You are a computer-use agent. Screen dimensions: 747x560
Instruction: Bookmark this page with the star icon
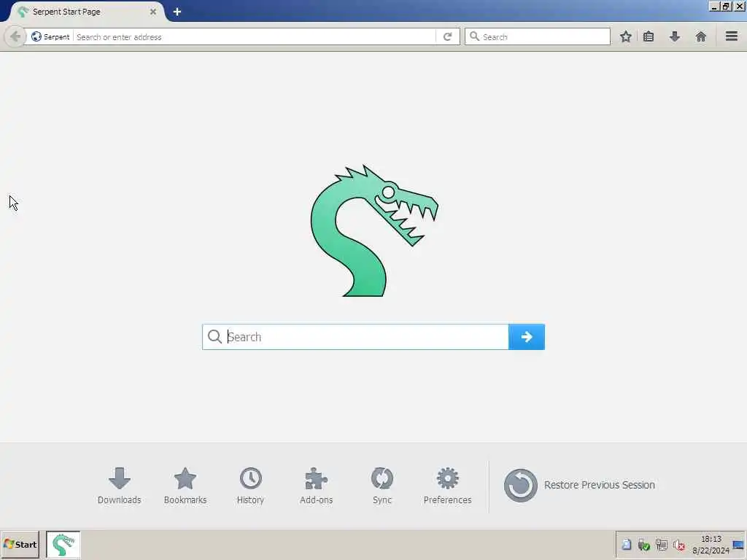625,36
